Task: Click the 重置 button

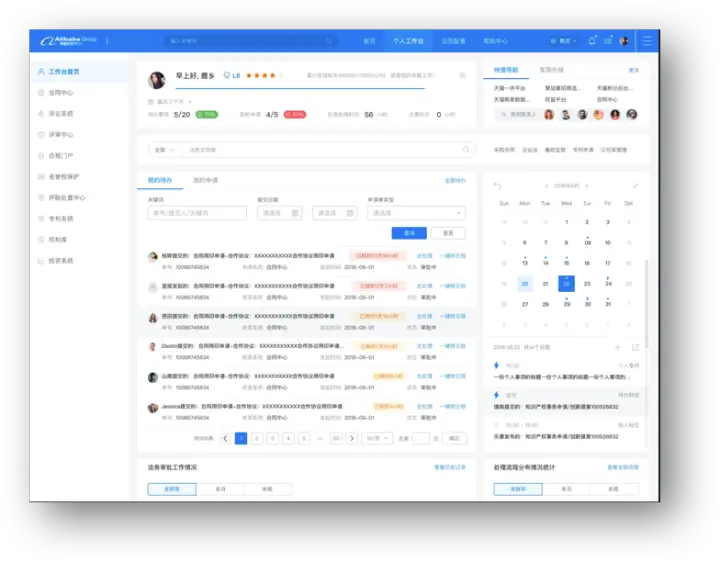Action: click(448, 233)
